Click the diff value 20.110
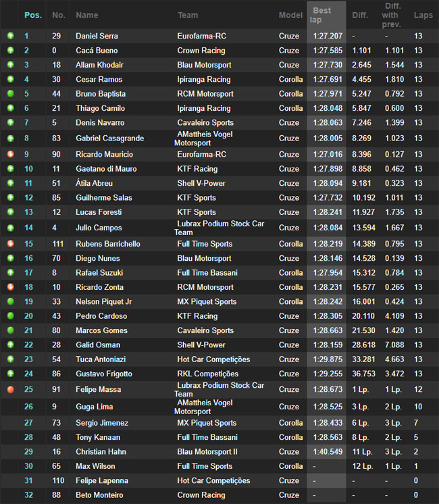Viewport: 439px width, 504px height. click(x=363, y=316)
